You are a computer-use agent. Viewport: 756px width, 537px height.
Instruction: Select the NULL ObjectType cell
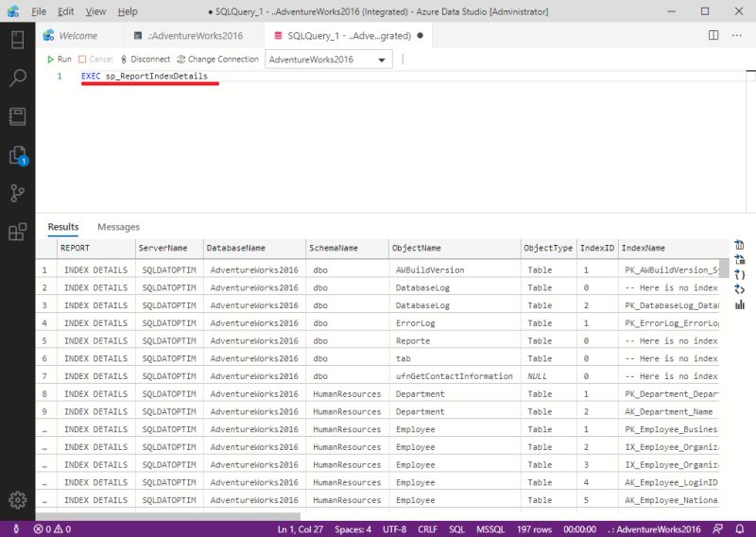[549, 376]
